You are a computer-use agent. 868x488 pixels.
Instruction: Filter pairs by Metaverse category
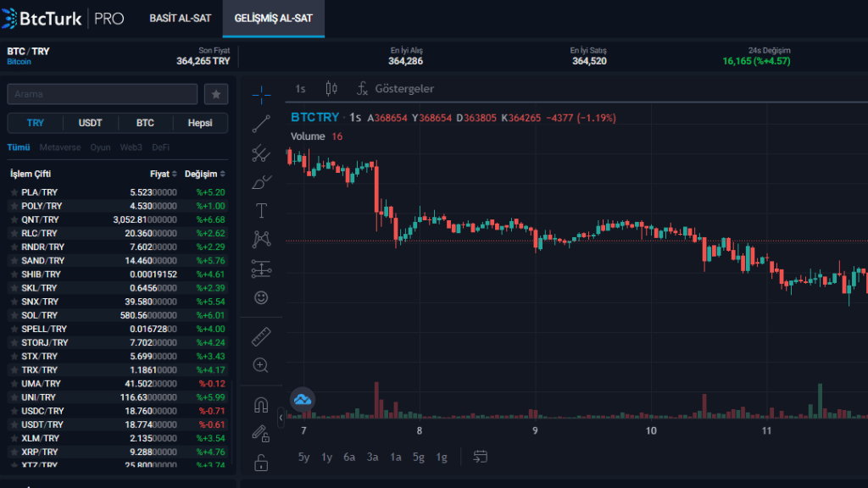pos(60,147)
